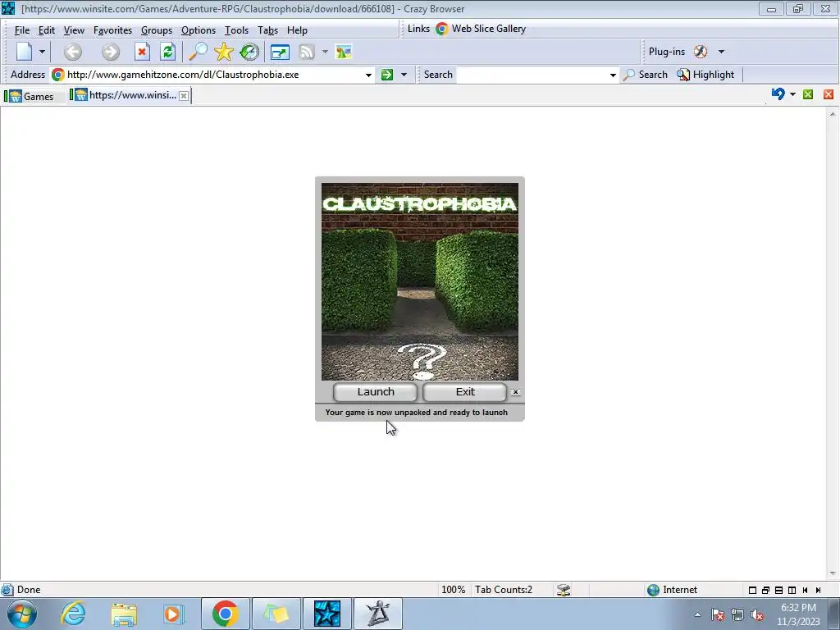Viewport: 840px width, 630px height.
Task: Open Favorites with the star icon
Action: point(223,52)
